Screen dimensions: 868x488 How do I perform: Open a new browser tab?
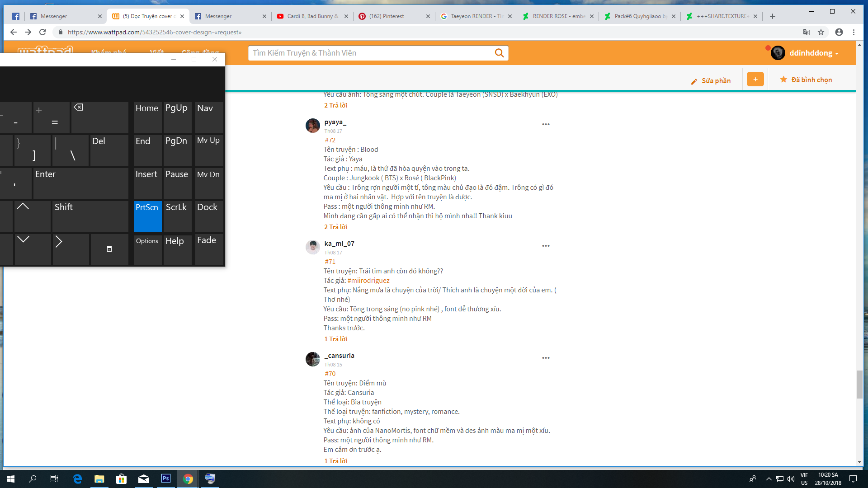pyautogui.click(x=773, y=16)
